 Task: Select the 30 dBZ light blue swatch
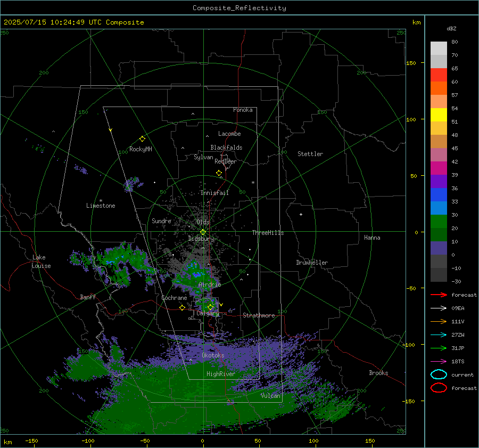pyautogui.click(x=439, y=208)
